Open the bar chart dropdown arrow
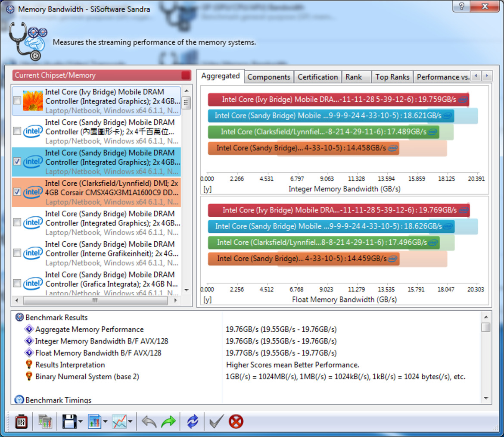The image size is (504, 437). (105, 421)
